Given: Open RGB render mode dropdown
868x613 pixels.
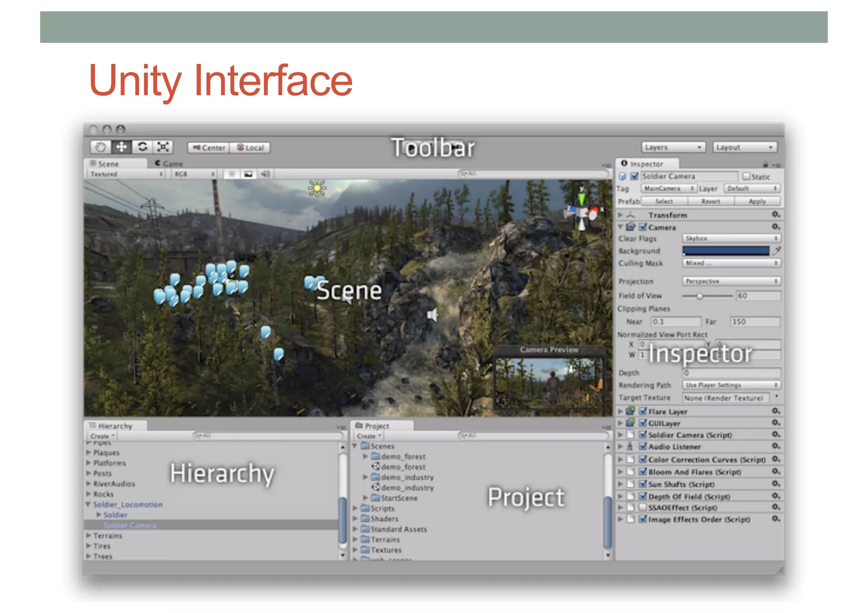Looking at the screenshot, I should [194, 174].
